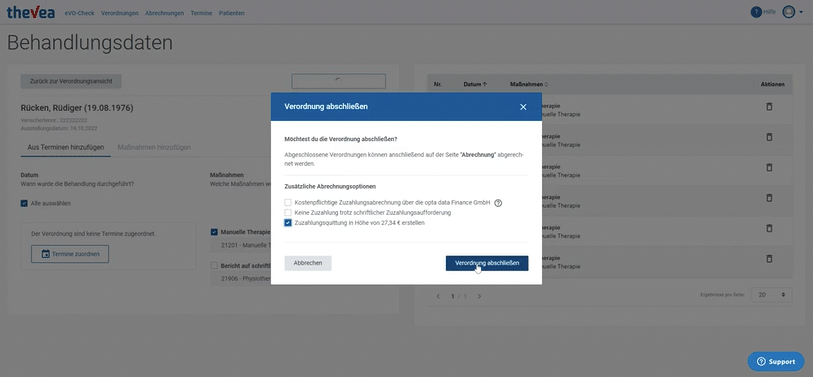Screen dimensions: 813x377
Task: Check Bericht auf schriftliche checkbox
Action: coord(214,266)
